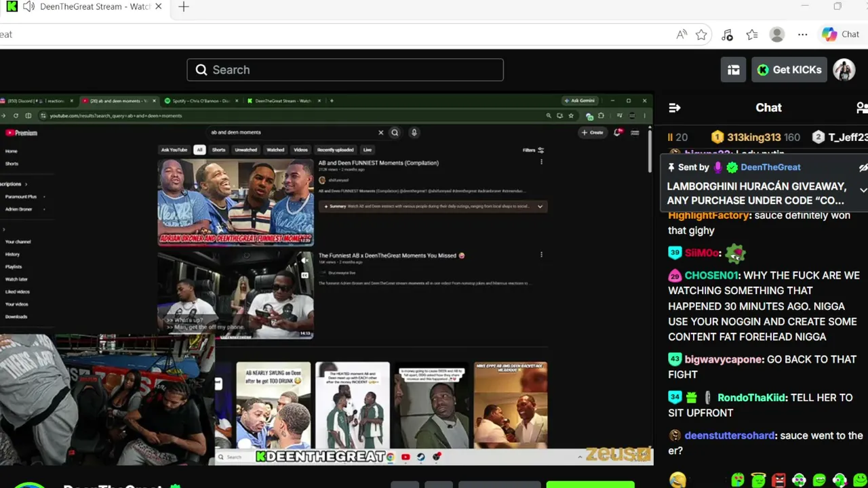The width and height of the screenshot is (868, 488).
Task: Open YouTube notifications bell
Action: 618,133
